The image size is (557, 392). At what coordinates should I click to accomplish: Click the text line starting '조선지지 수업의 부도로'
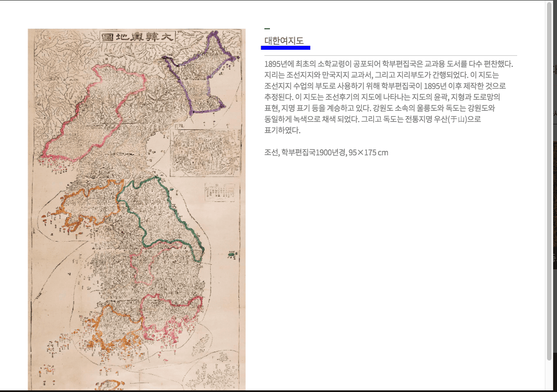pos(385,86)
